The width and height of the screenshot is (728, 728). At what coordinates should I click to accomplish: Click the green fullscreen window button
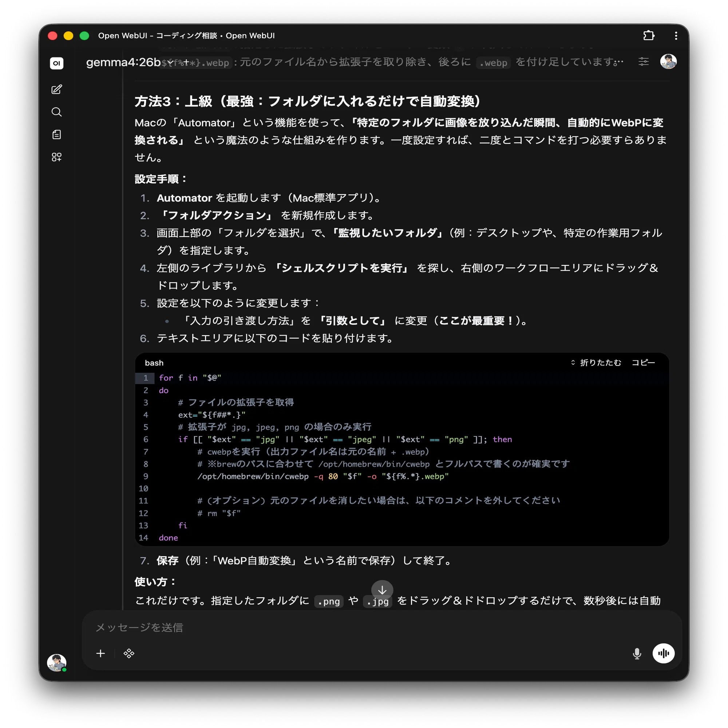84,35
